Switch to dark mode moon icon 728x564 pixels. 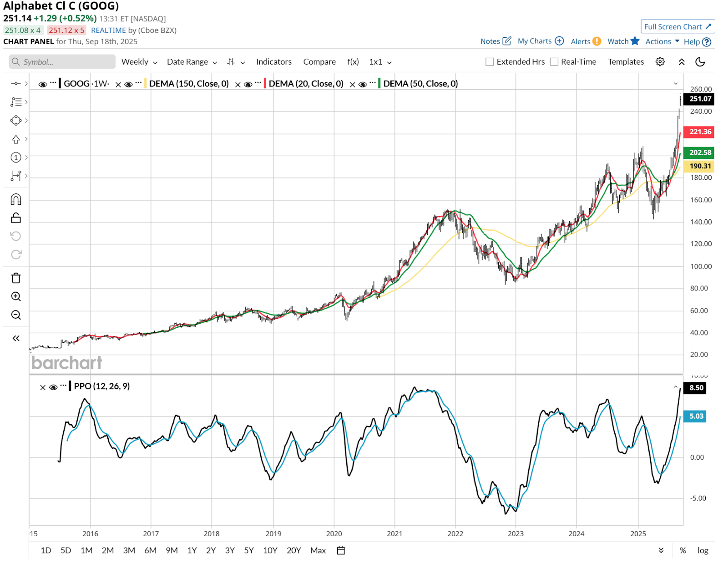click(x=700, y=62)
